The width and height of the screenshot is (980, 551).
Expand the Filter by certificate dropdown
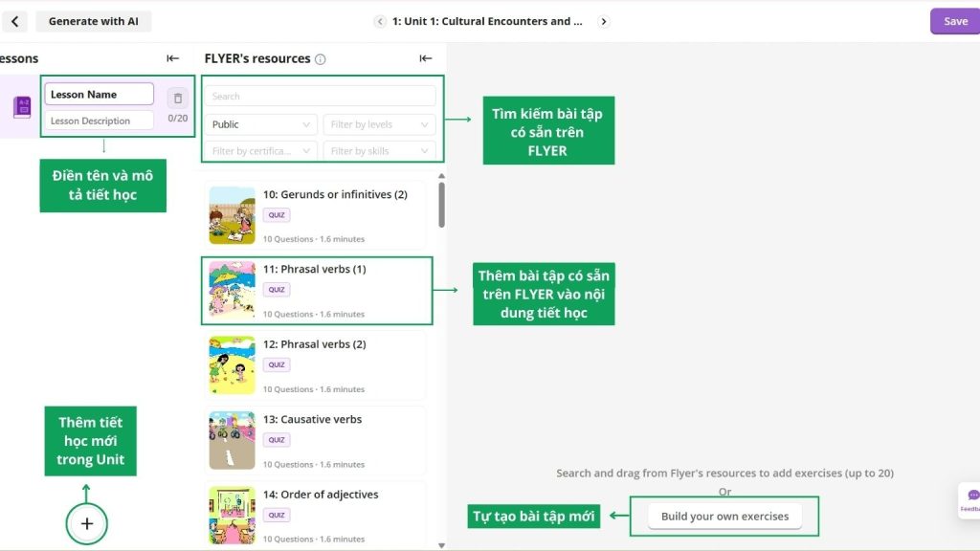(261, 151)
